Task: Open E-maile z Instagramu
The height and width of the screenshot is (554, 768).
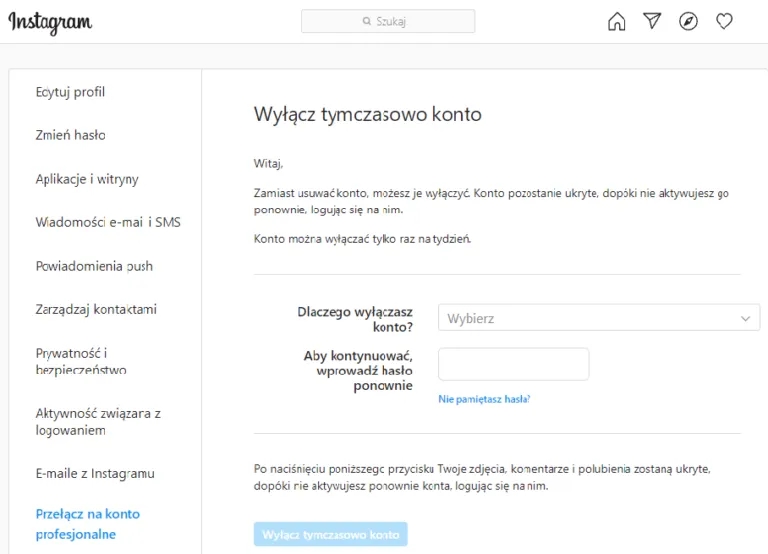Action: (95, 473)
